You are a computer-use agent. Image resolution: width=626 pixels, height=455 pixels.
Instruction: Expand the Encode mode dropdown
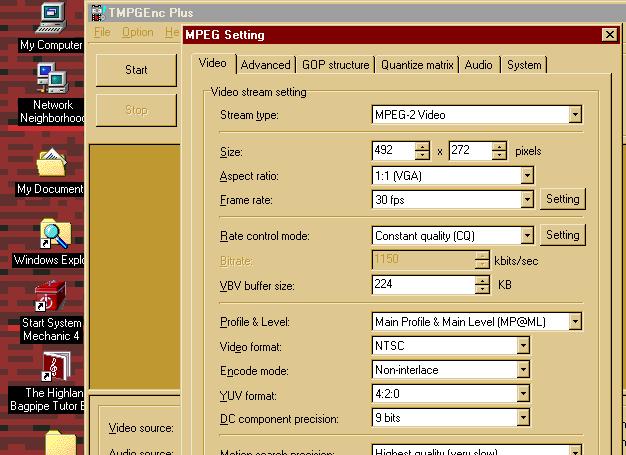(523, 370)
